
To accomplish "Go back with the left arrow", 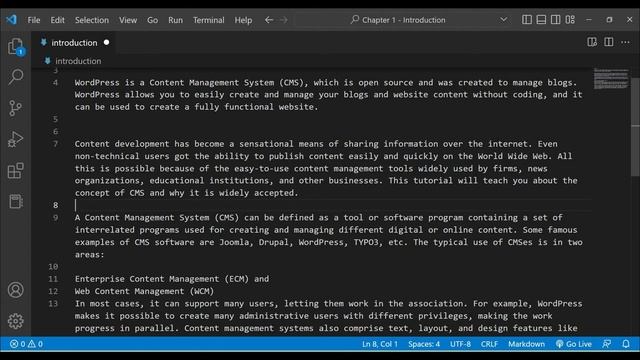I will click(x=269, y=20).
